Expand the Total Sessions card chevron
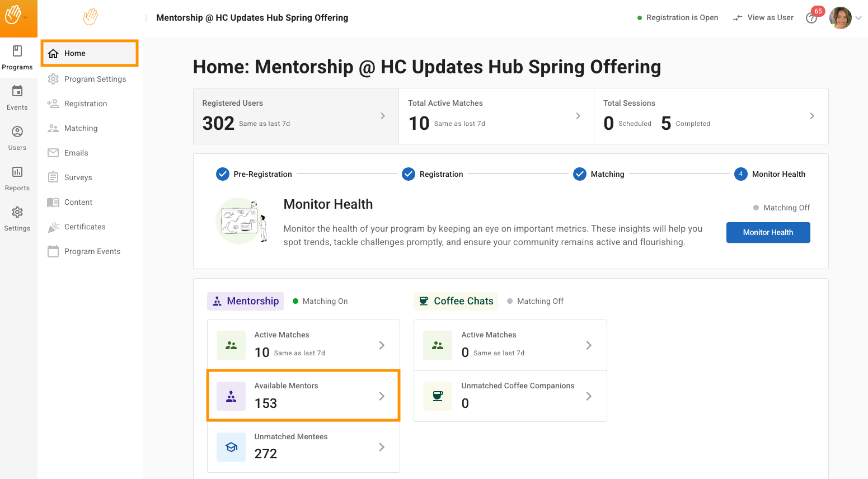868x479 pixels. point(812,116)
